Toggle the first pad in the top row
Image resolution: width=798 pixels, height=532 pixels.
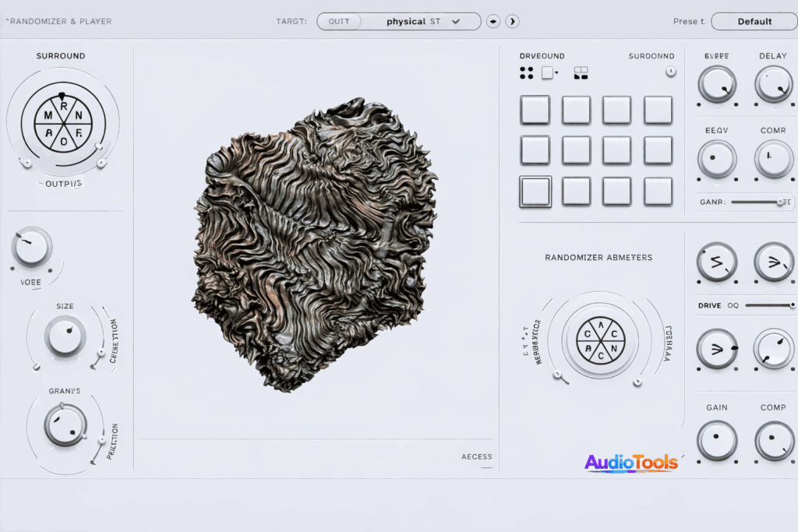(535, 111)
